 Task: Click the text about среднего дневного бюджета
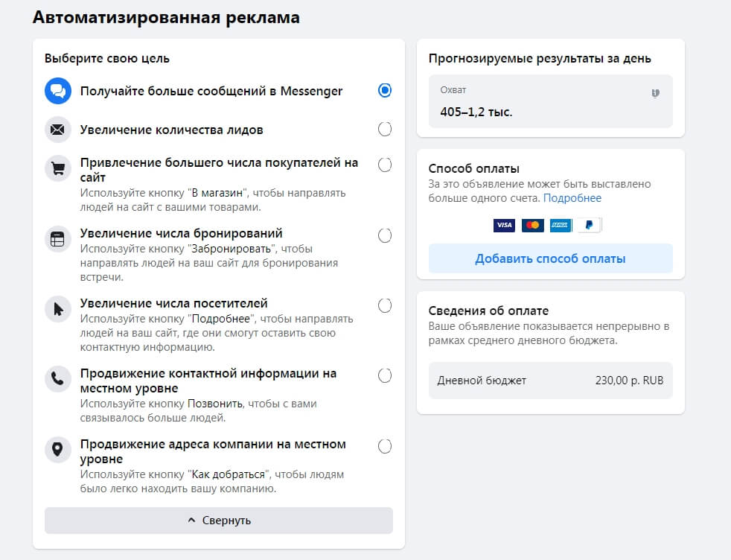click(x=549, y=334)
